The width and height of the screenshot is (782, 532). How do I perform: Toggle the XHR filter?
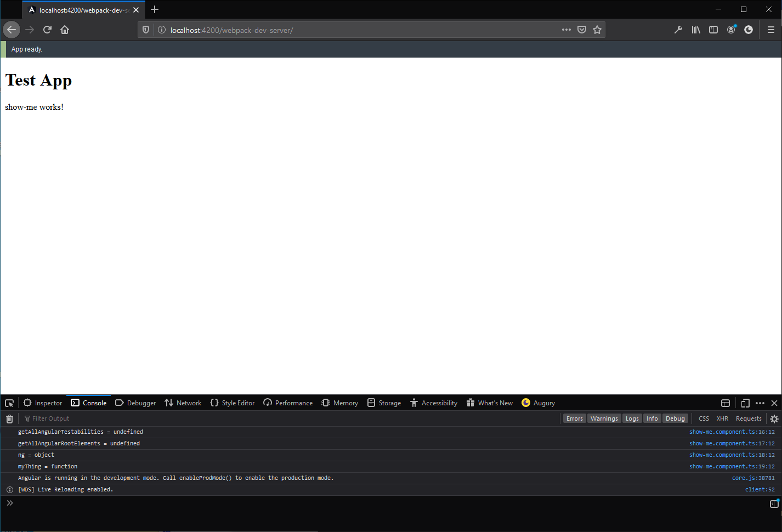[x=722, y=418]
